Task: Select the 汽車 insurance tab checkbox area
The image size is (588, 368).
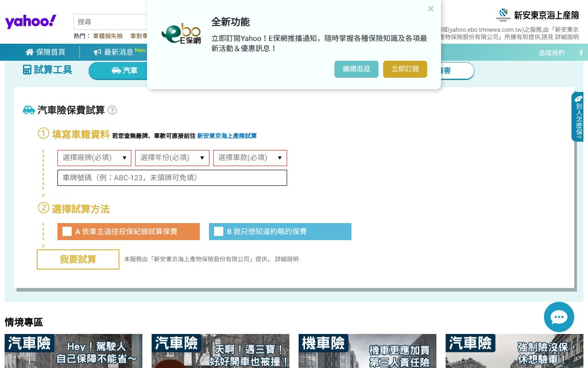Action: [116, 70]
